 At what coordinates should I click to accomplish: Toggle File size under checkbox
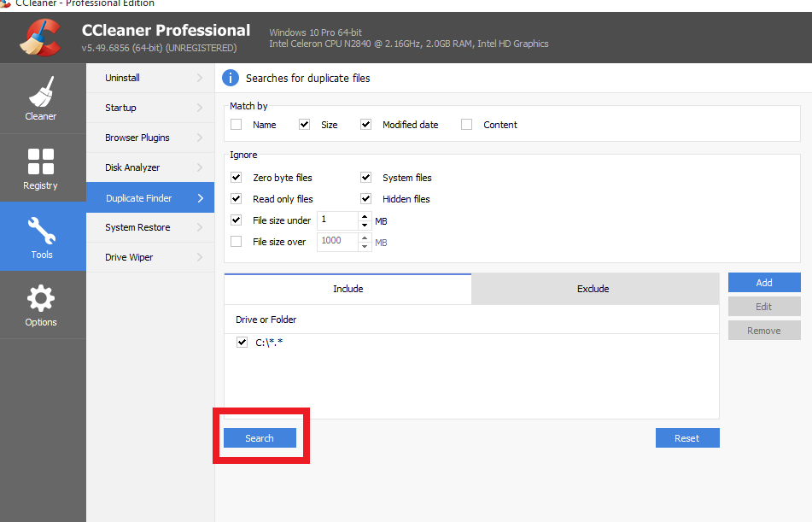tap(237, 220)
